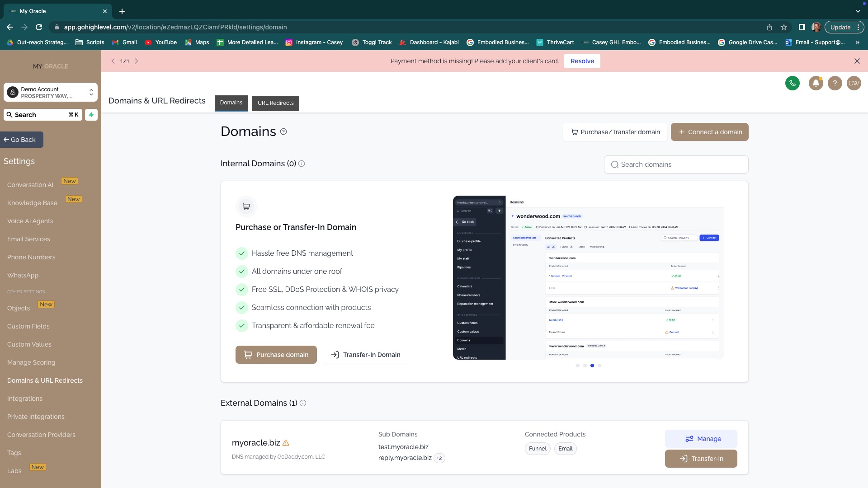Expand the Demo Account switcher dropdown

coord(91,92)
